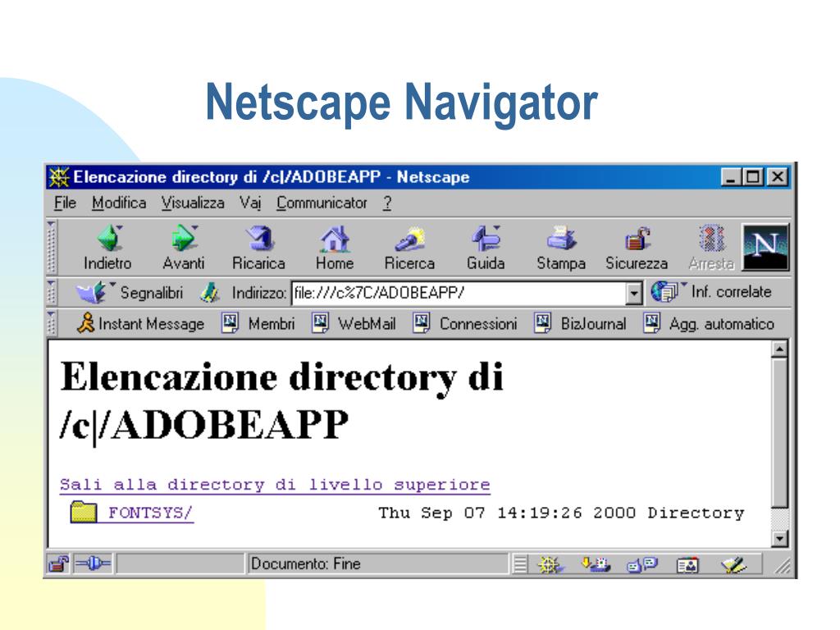
Task: Minimize the Netscape window
Action: pyautogui.click(x=731, y=177)
